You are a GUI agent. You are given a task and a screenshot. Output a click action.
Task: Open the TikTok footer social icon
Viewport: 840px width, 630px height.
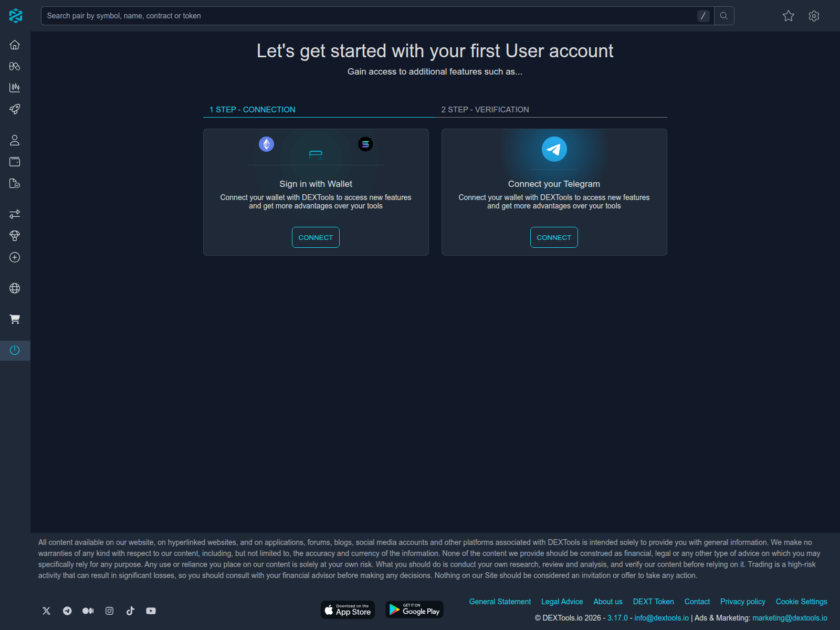tap(130, 611)
